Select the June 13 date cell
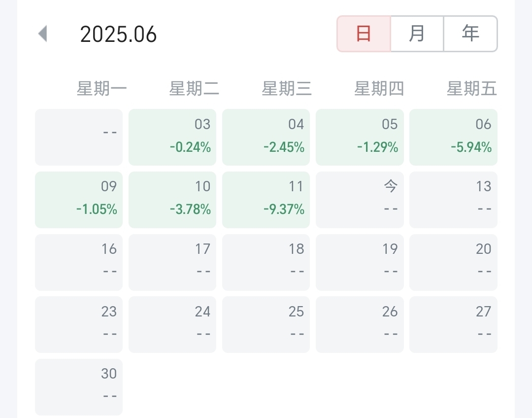532x418 pixels. point(453,200)
